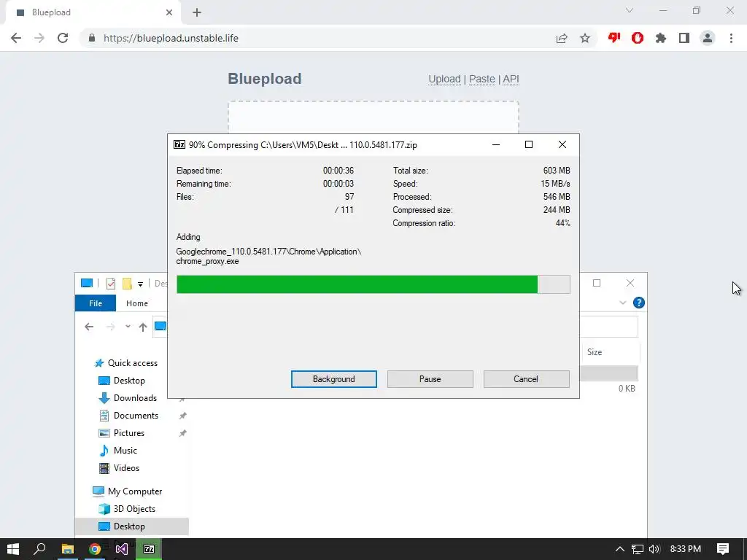Open the File tab in File Explorer
The width and height of the screenshot is (747, 560).
click(x=96, y=303)
